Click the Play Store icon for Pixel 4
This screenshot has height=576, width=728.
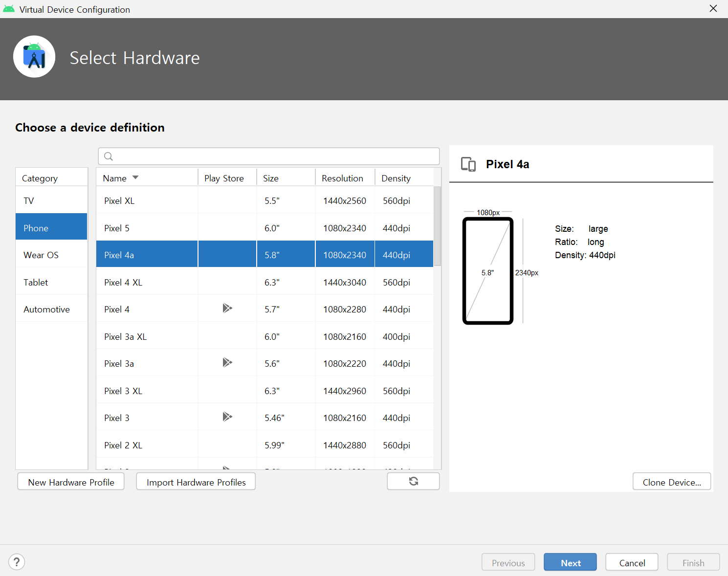(x=227, y=308)
